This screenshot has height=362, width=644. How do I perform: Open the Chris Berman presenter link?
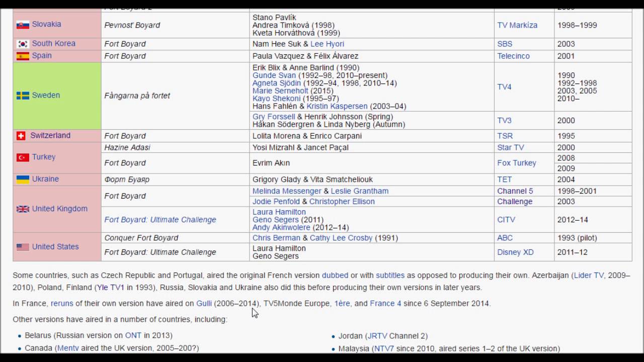(276, 238)
